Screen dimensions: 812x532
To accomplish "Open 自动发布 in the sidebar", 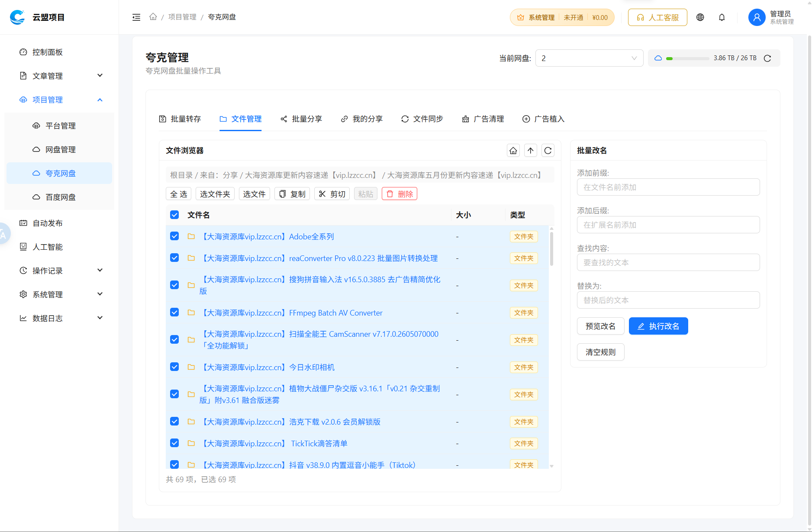I will click(59, 223).
